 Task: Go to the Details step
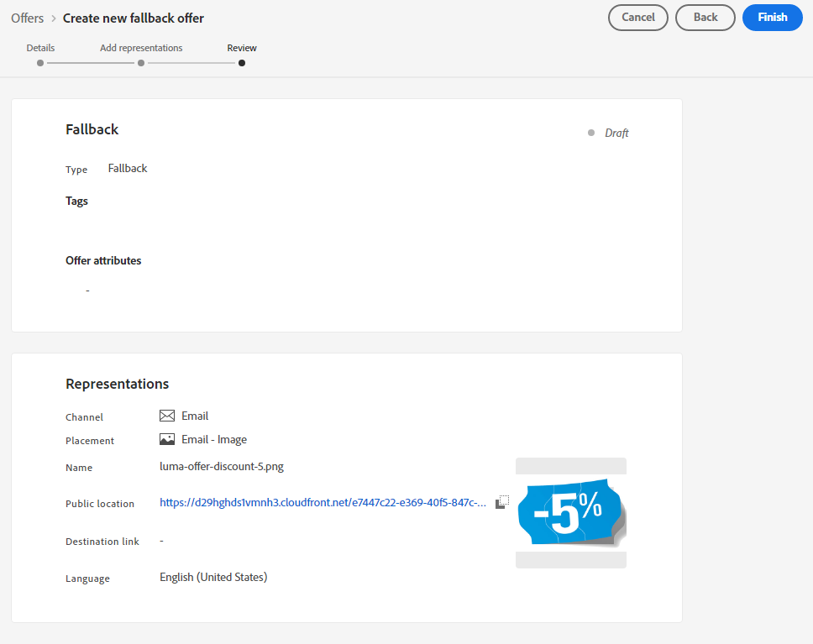click(40, 48)
